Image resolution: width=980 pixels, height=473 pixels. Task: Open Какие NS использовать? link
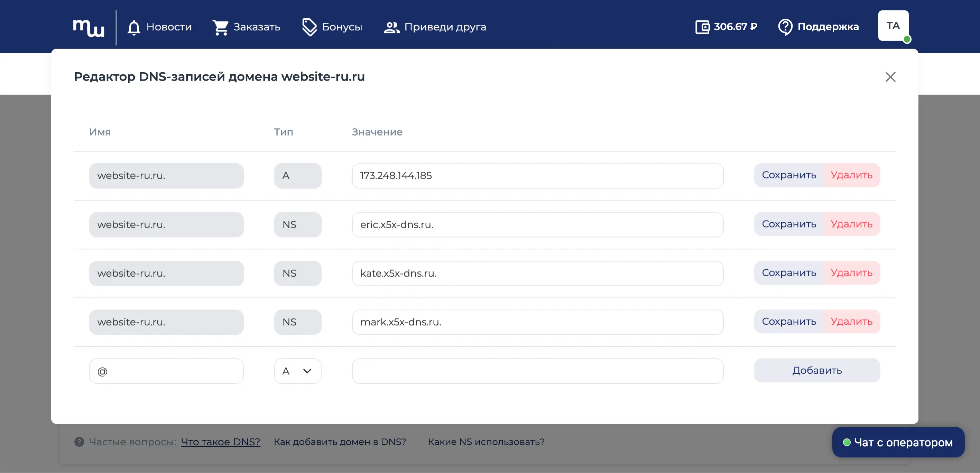coord(486,442)
